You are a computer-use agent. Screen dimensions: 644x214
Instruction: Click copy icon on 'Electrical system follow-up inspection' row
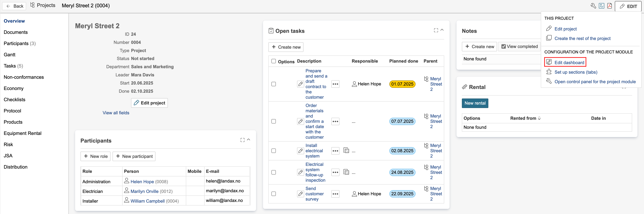[346, 172]
